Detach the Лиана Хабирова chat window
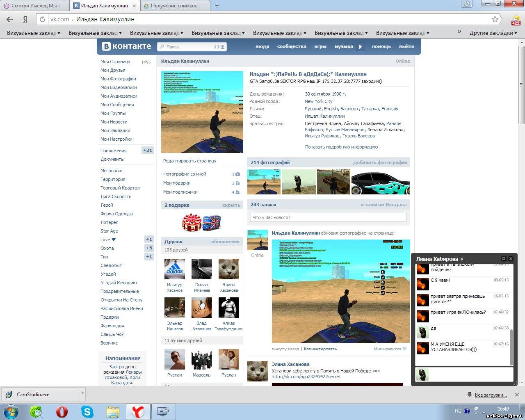 (504, 258)
